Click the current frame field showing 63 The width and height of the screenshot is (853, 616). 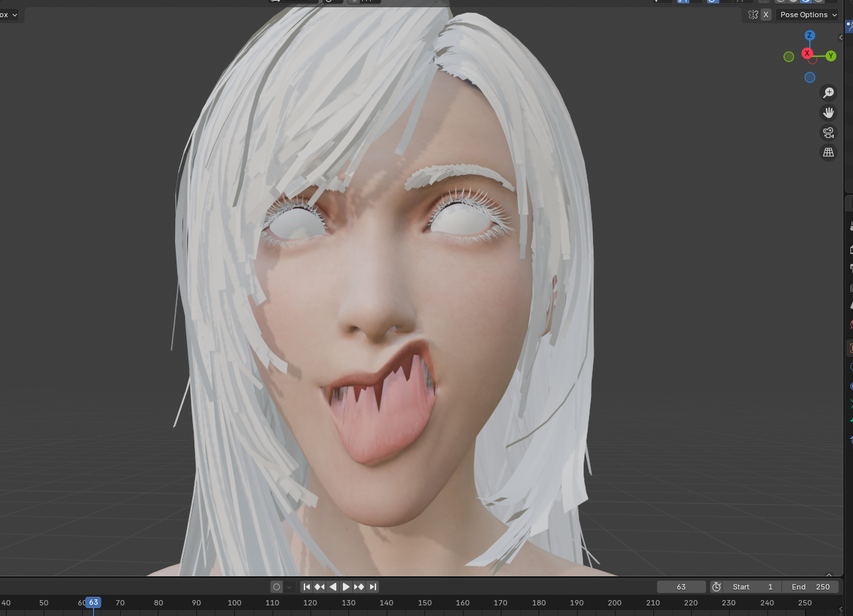click(x=681, y=587)
